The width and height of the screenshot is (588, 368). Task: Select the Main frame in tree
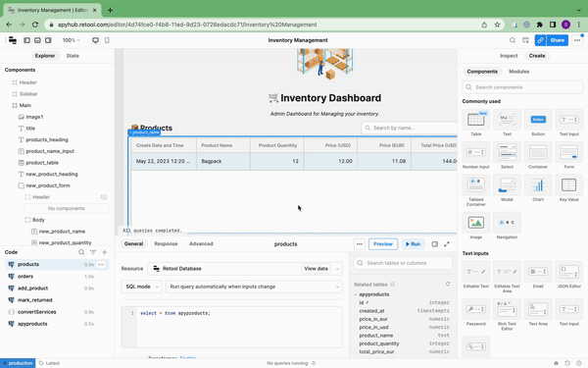pos(24,105)
